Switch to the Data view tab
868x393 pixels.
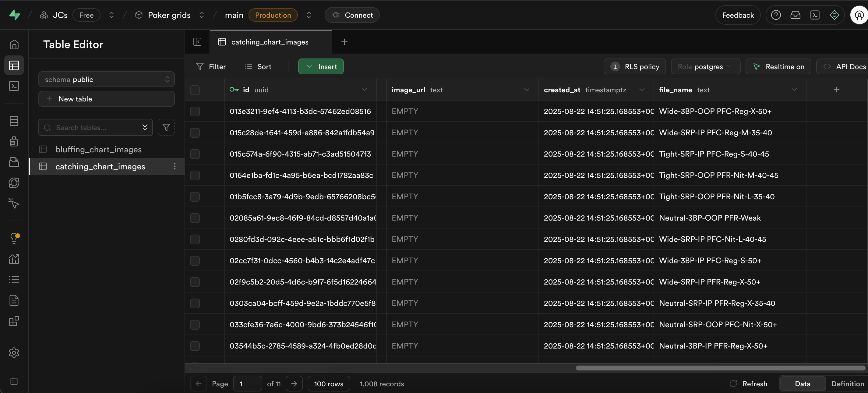tap(803, 384)
